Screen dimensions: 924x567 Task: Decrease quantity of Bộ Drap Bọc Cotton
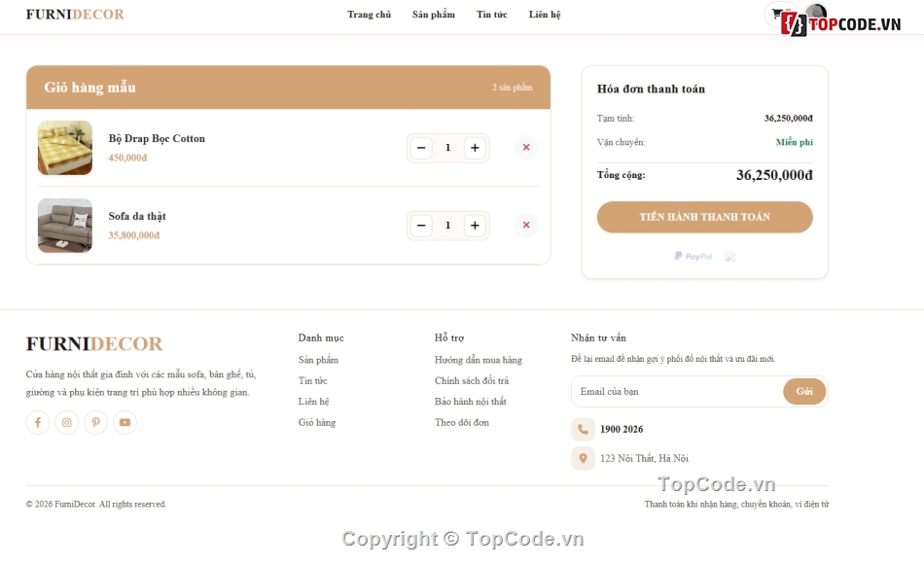tap(421, 148)
